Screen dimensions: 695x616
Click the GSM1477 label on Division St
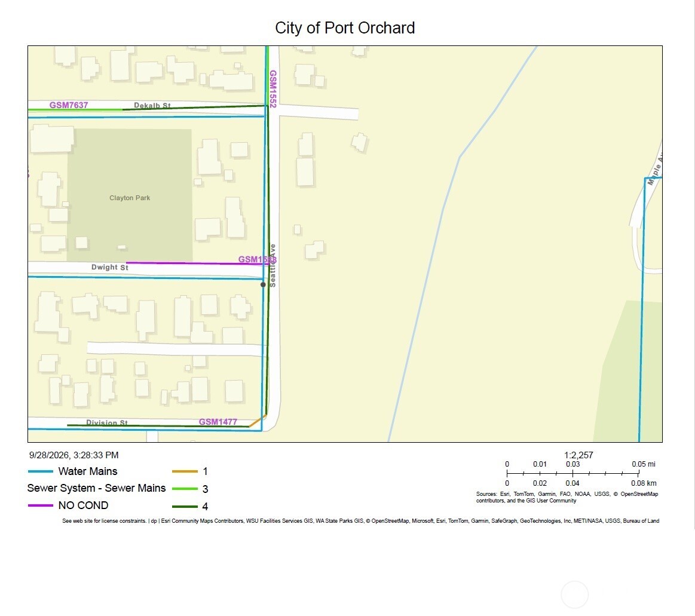[218, 421]
